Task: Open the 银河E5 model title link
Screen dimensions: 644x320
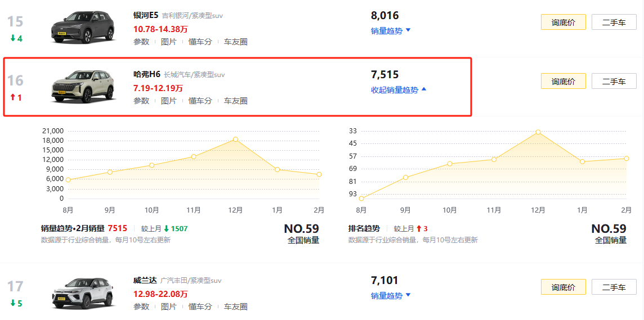Action: (x=146, y=16)
